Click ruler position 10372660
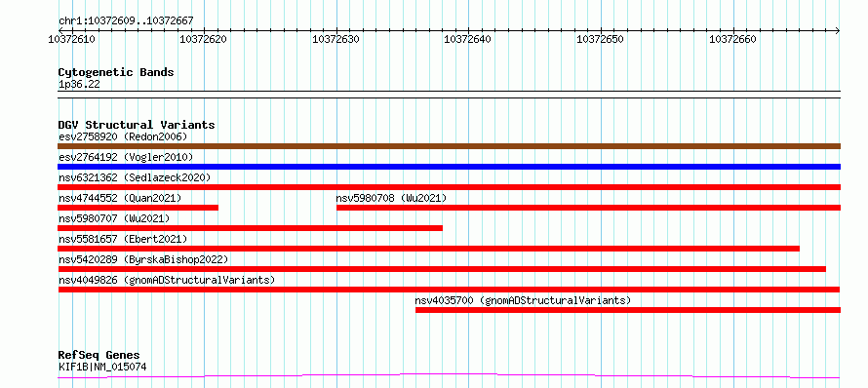Viewport: 868px width, 388px height. 733,39
